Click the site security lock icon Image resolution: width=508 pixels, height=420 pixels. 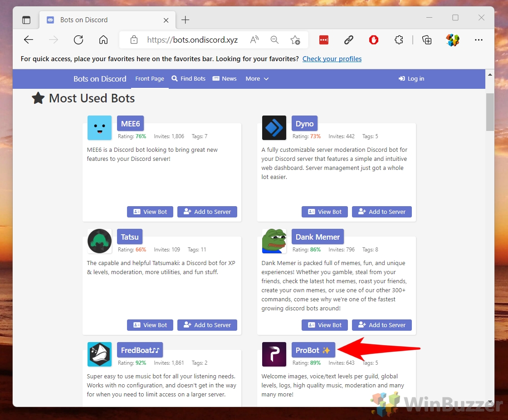[x=134, y=40]
